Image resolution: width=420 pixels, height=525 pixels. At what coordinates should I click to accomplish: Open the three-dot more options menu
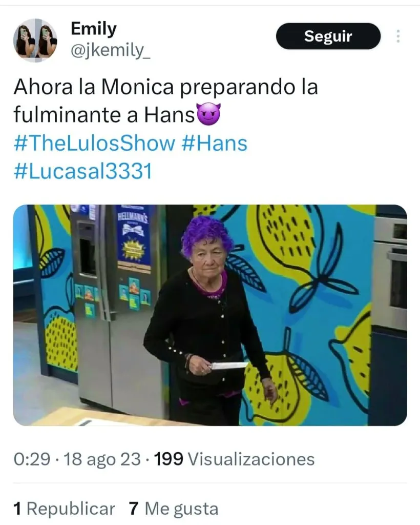coord(398,36)
